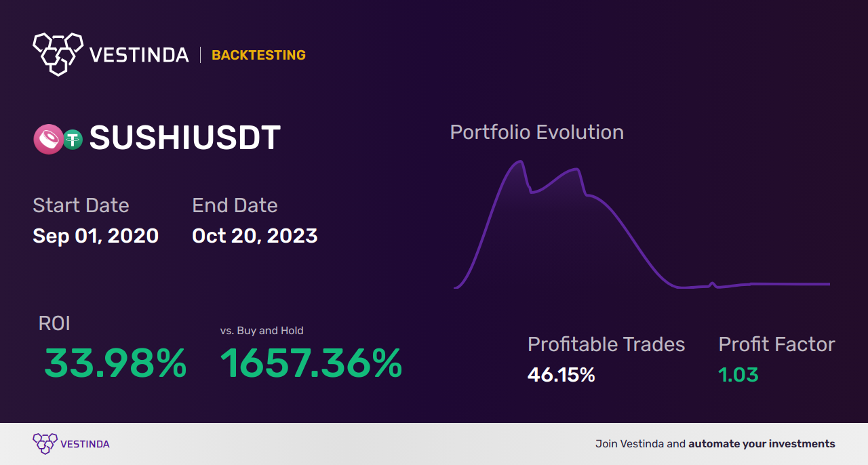Click the peak of the portfolio curve
The width and height of the screenshot is (868, 465).
[520, 161]
